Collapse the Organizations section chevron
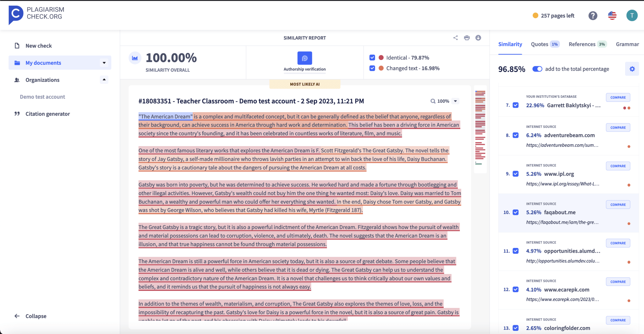The image size is (644, 334). click(104, 79)
